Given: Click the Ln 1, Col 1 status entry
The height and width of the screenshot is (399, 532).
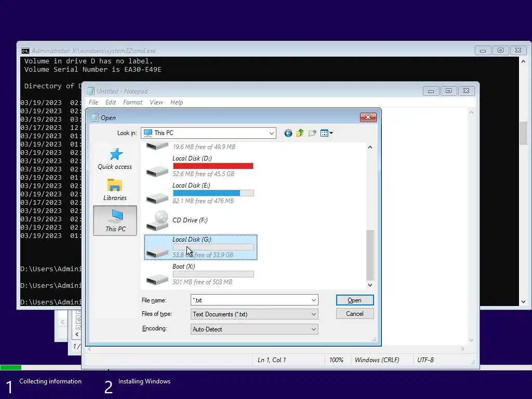Looking at the screenshot, I should pos(272,360).
